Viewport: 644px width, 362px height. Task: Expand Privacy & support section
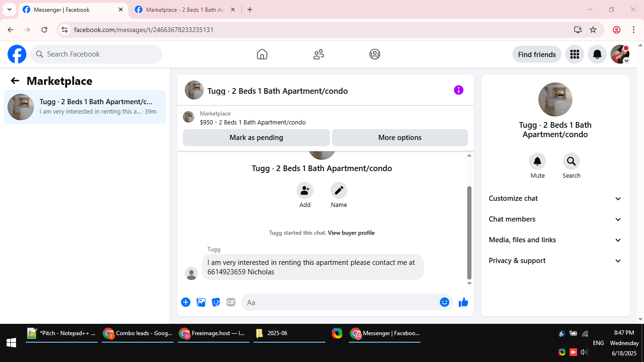tap(555, 261)
